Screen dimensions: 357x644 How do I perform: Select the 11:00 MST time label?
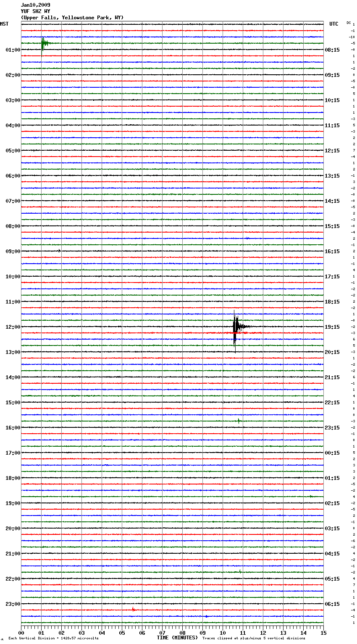(13, 302)
